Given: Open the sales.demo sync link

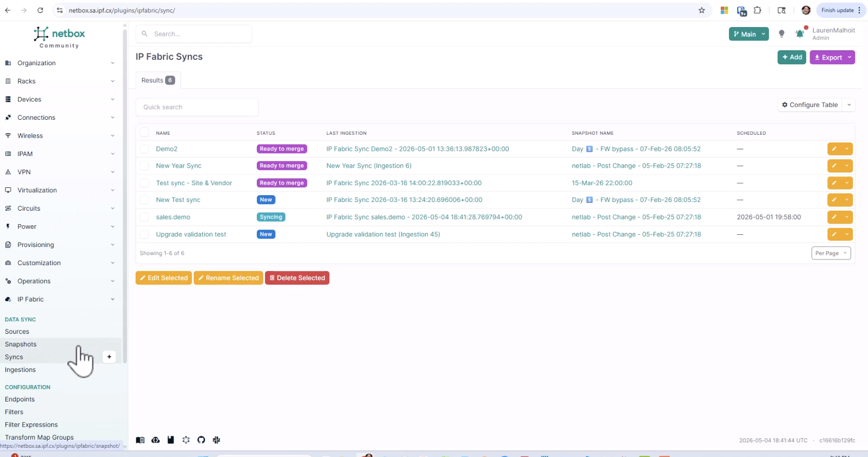Looking at the screenshot, I should tap(173, 217).
